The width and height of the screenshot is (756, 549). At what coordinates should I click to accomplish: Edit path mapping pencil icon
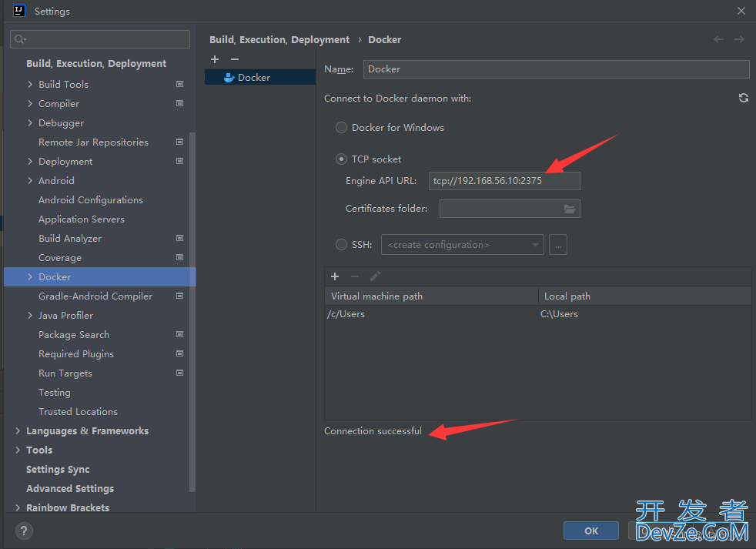(x=375, y=276)
